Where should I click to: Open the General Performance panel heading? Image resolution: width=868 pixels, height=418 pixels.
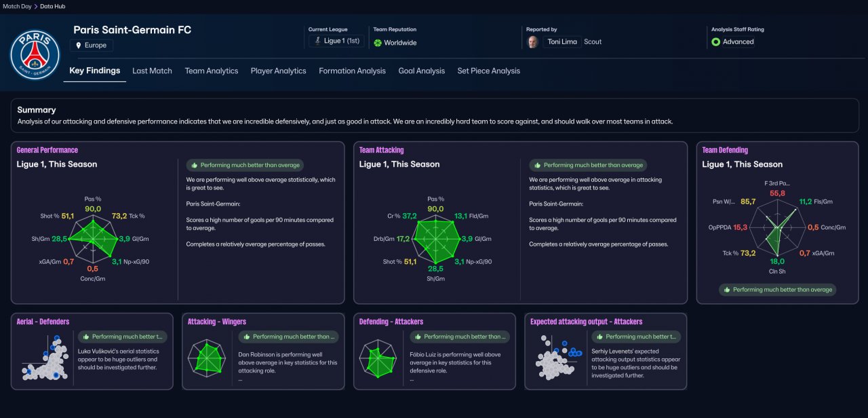tap(47, 150)
